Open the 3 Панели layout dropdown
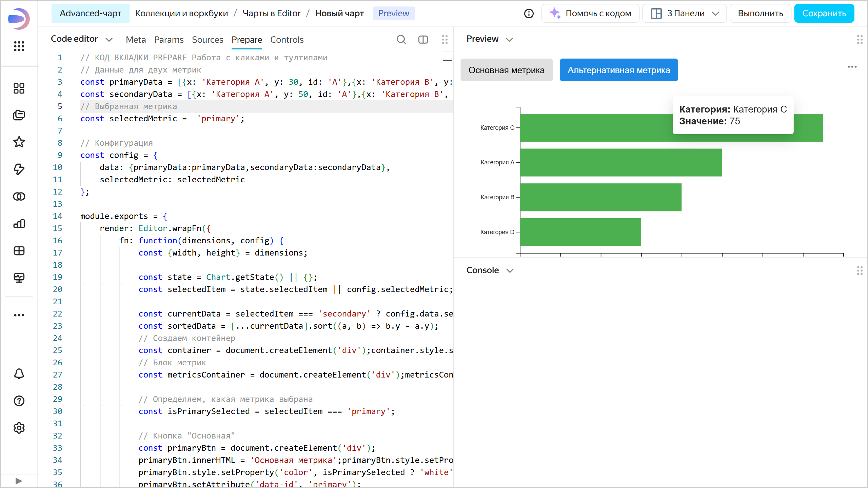Image resolution: width=868 pixels, height=488 pixels. coord(684,14)
